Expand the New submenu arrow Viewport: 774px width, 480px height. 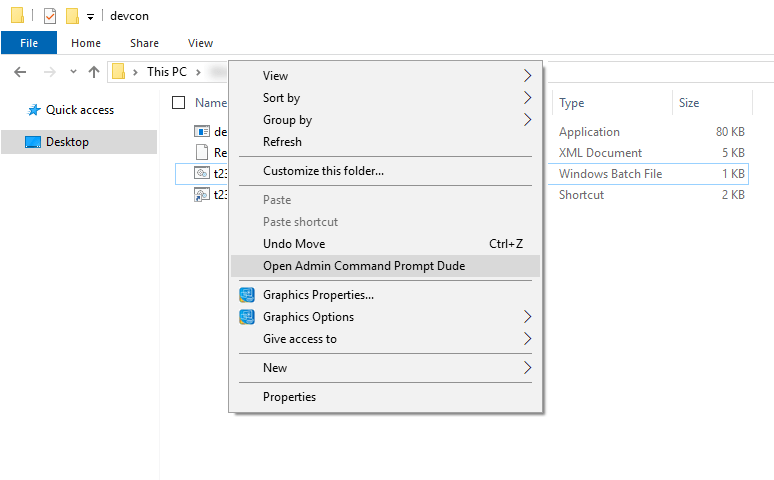(527, 368)
